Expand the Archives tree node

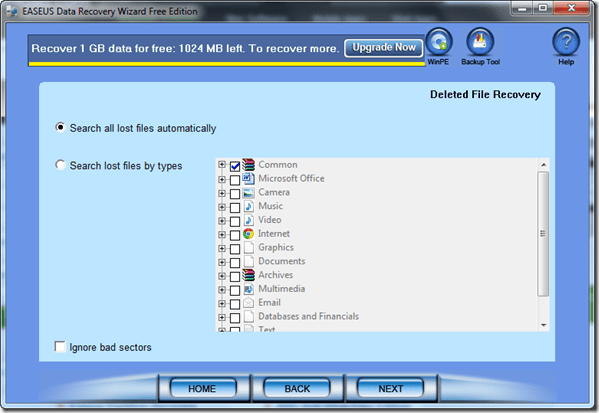[x=222, y=276]
